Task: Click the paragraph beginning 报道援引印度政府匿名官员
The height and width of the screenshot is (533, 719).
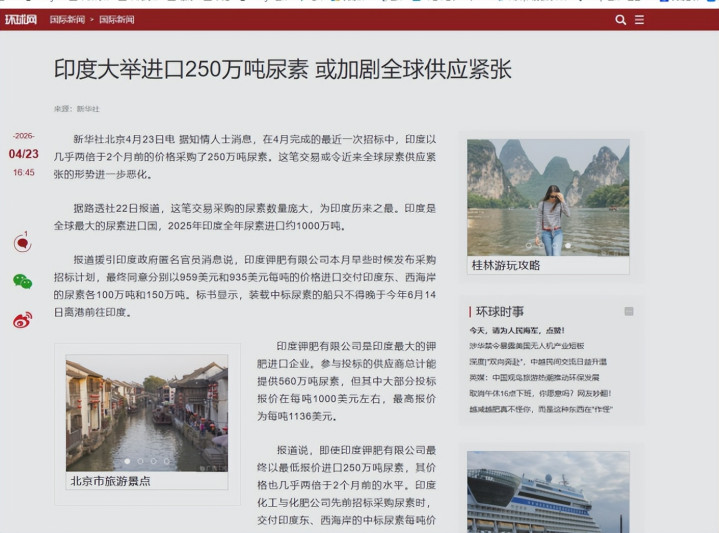Action: 245,286
